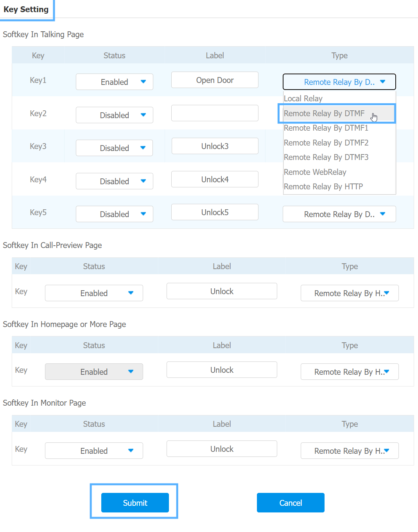The width and height of the screenshot is (418, 532).
Task: Click the Unlock4 label input field
Action: click(x=215, y=179)
